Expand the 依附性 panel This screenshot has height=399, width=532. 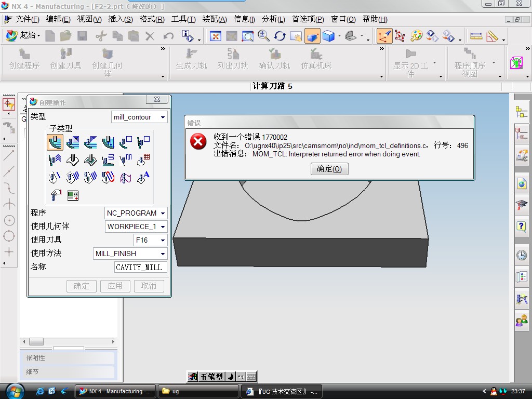tap(69, 358)
